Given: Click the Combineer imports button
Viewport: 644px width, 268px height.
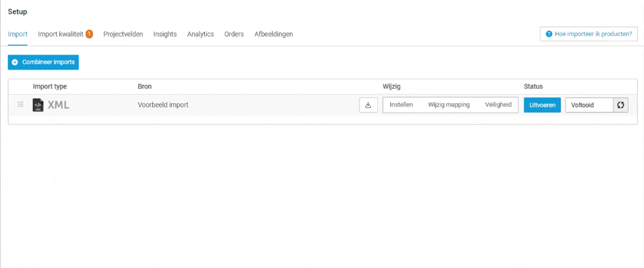Looking at the screenshot, I should (43, 62).
